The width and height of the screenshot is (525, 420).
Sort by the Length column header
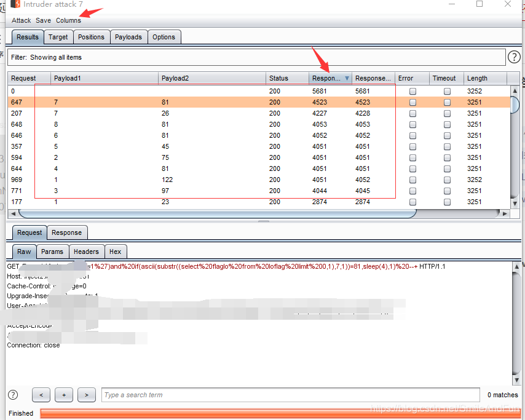[x=486, y=78]
